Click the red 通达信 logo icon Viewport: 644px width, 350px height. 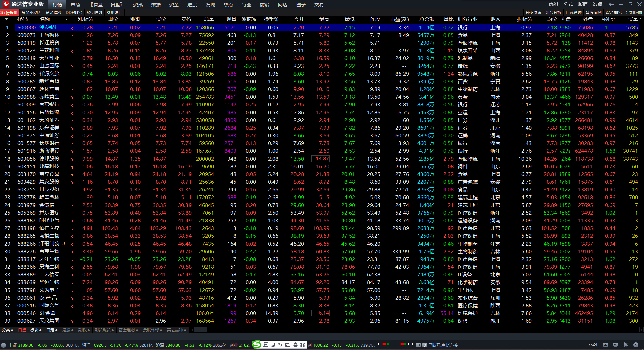(x=6, y=4)
